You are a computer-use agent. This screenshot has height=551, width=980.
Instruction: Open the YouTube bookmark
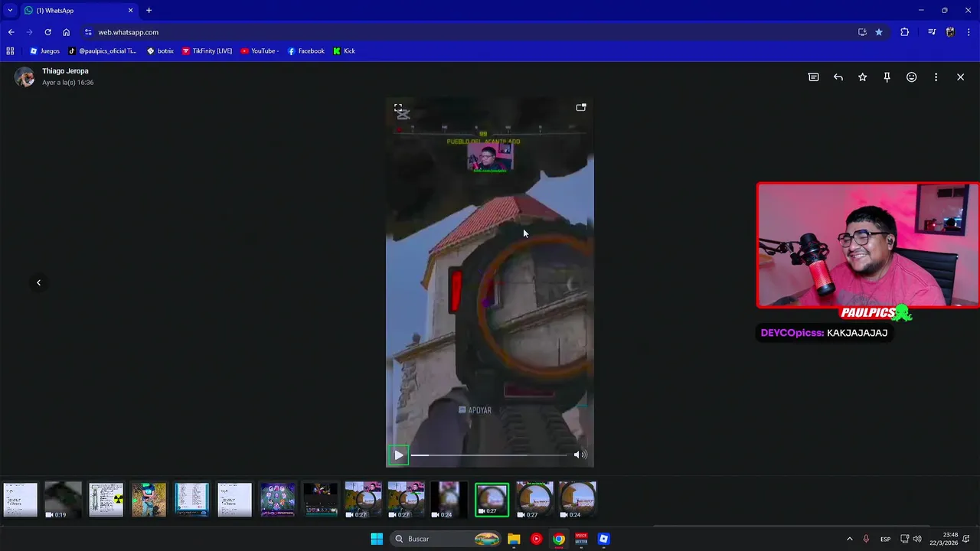(260, 51)
